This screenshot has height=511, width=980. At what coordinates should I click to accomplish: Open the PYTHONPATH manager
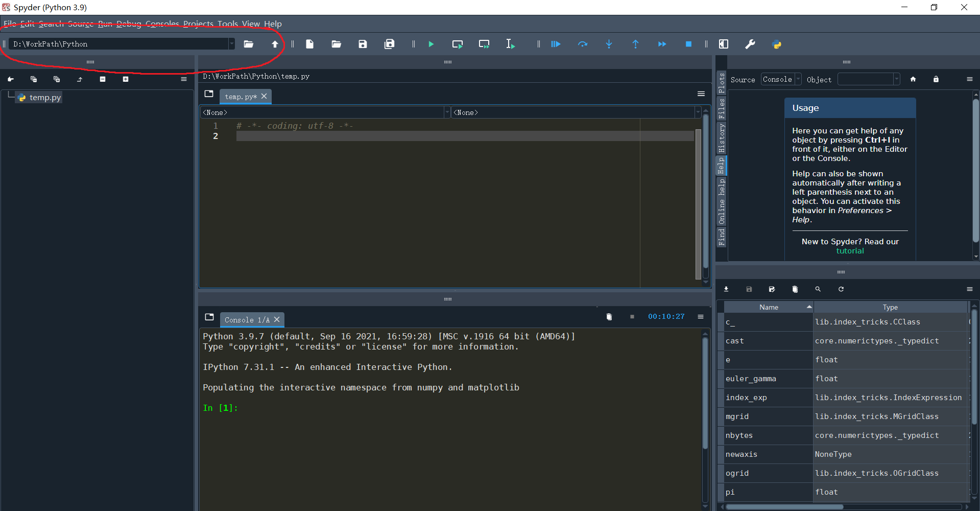pyautogui.click(x=777, y=44)
